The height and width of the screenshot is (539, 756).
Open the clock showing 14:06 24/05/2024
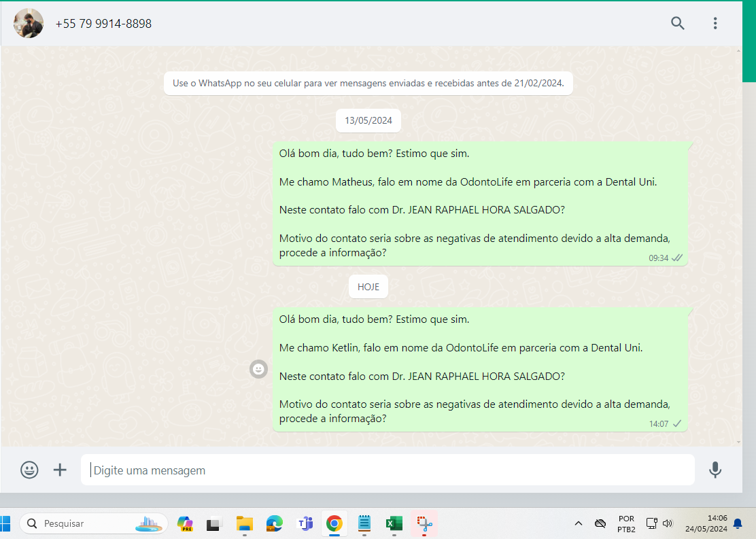(706, 523)
